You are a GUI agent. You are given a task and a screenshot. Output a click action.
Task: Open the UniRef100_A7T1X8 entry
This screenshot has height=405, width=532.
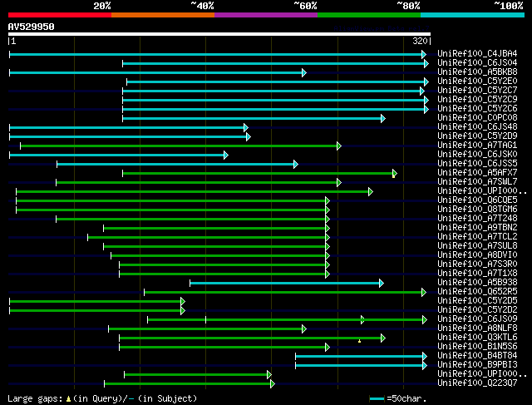[x=477, y=274]
